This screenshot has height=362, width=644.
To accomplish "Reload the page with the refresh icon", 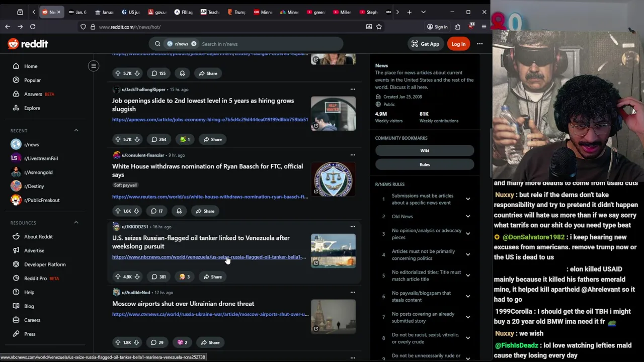I will point(33,27).
